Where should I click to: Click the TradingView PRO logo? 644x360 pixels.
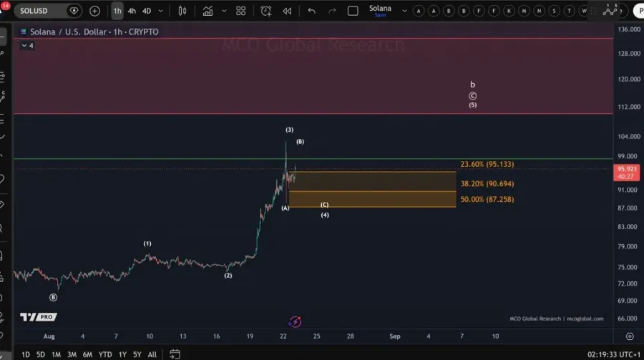[x=39, y=317]
